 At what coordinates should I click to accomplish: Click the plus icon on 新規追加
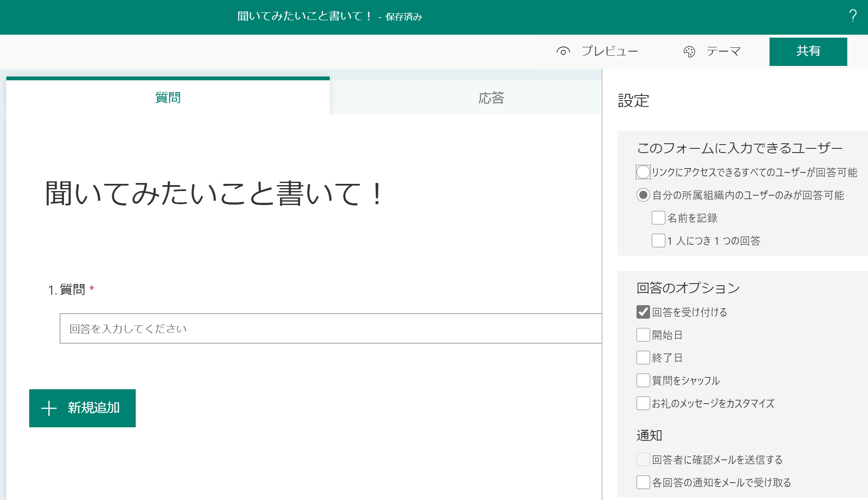[49, 408]
